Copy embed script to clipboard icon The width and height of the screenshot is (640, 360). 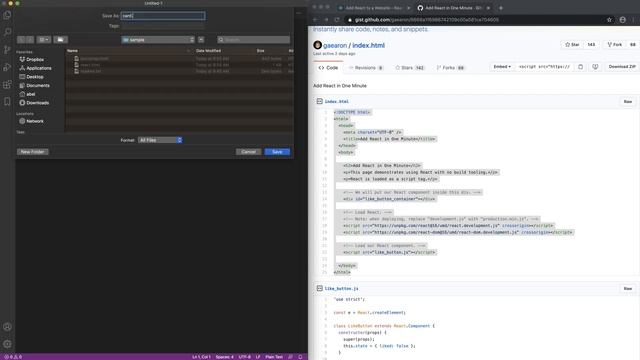click(x=580, y=67)
